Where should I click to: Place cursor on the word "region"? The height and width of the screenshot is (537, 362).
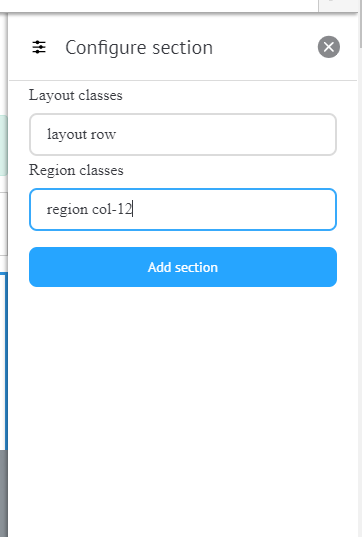(x=67, y=210)
